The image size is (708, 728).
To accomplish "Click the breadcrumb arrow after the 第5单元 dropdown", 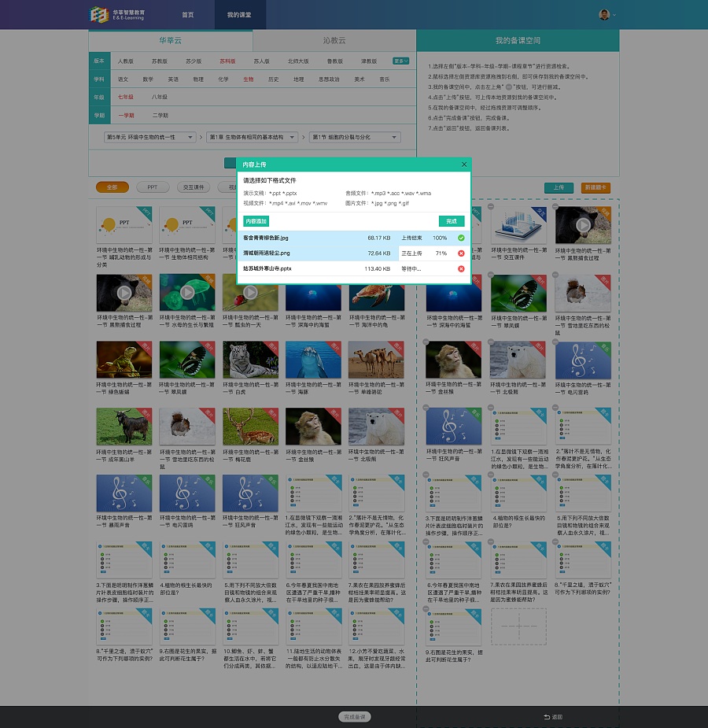I will [201, 138].
